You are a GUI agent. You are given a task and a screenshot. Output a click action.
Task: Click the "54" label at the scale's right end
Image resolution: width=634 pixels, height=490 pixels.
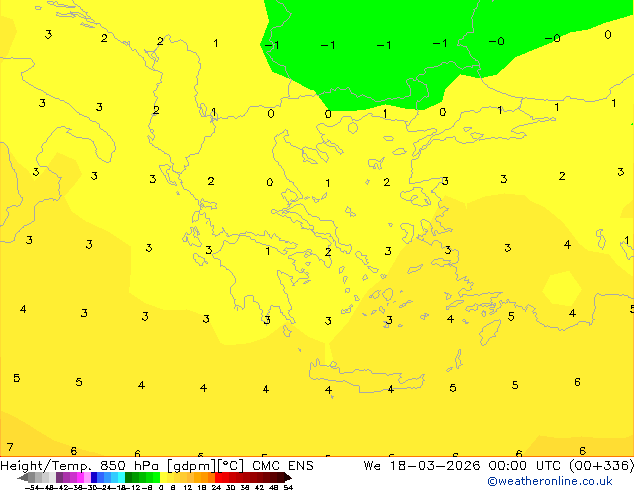pos(288,487)
